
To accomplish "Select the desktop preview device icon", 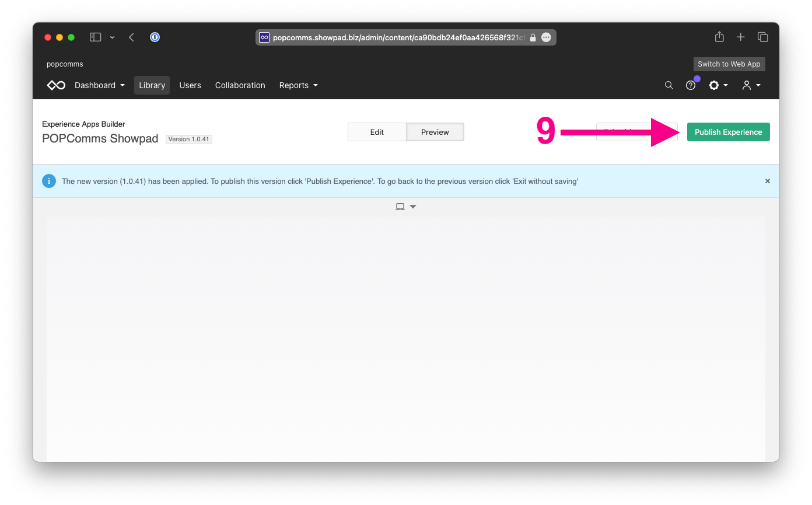I will [x=400, y=206].
